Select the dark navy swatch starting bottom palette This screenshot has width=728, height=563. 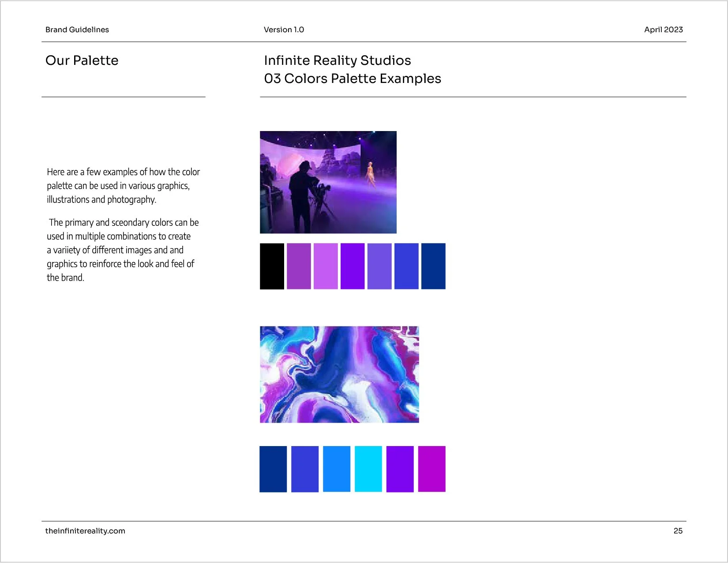[x=273, y=469]
